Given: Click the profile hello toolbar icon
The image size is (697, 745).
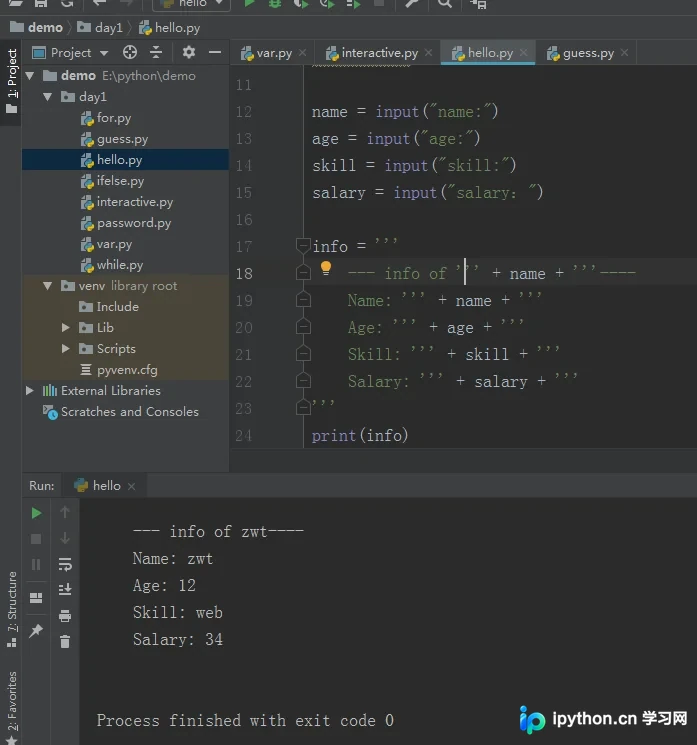Looking at the screenshot, I should click(x=327, y=4).
